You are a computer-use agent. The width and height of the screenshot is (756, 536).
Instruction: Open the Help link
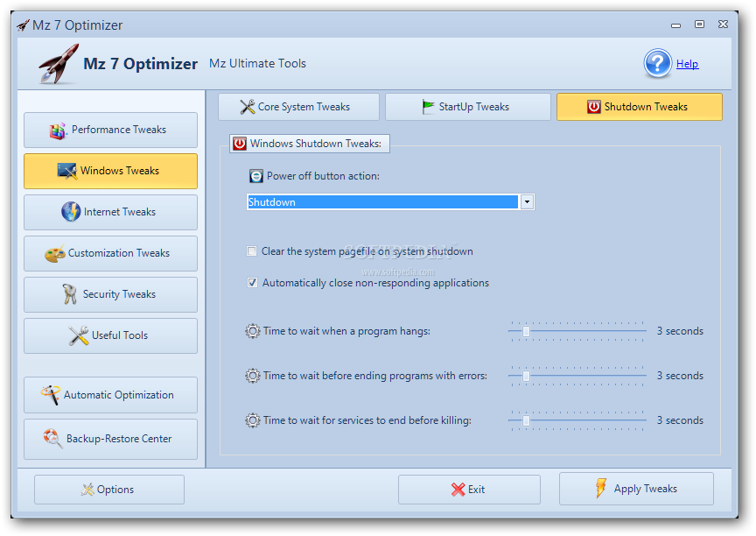687,64
